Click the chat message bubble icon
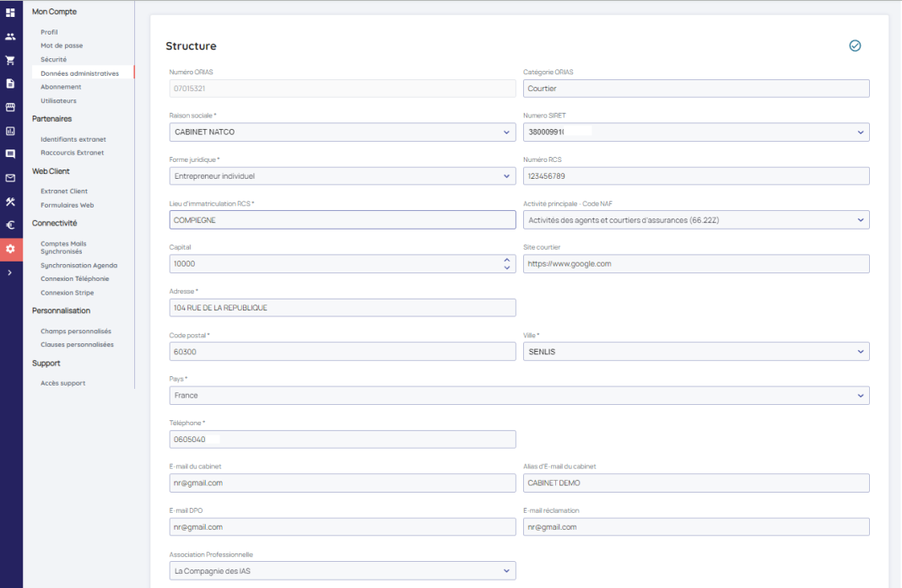The height and width of the screenshot is (588, 902). [x=10, y=154]
